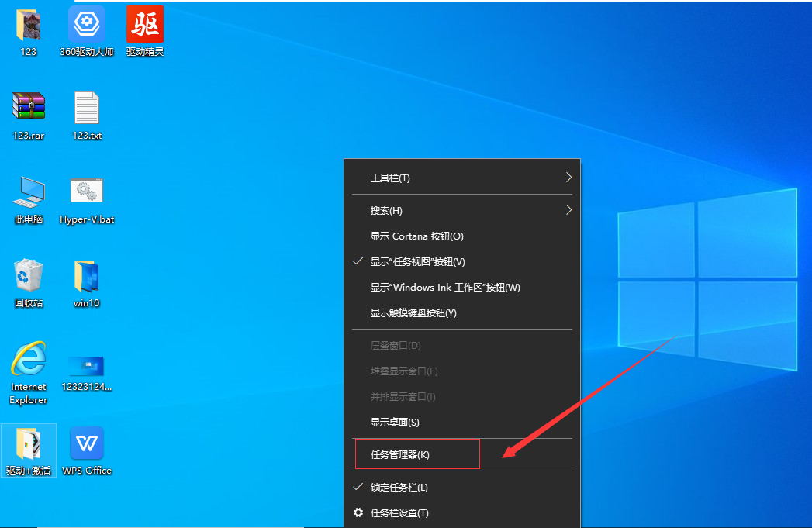Viewport: 812px width, 528px height.
Task: Open 任务栏设置(T) with gear icon
Action: coord(399,513)
